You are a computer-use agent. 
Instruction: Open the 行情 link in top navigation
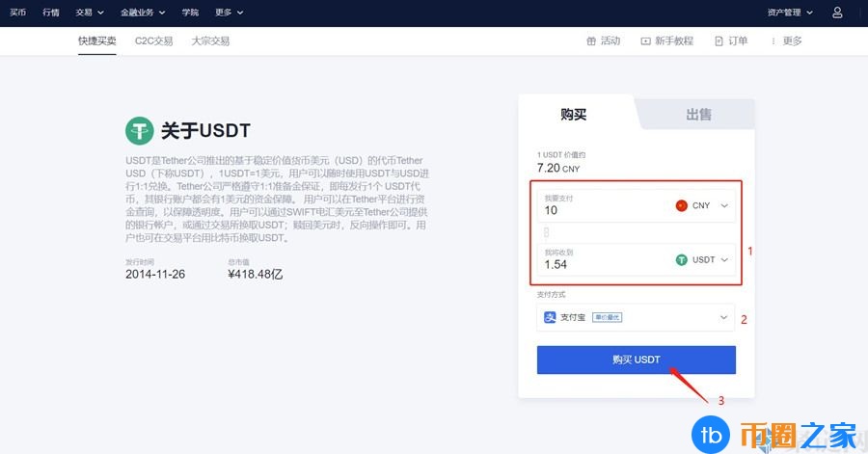51,13
